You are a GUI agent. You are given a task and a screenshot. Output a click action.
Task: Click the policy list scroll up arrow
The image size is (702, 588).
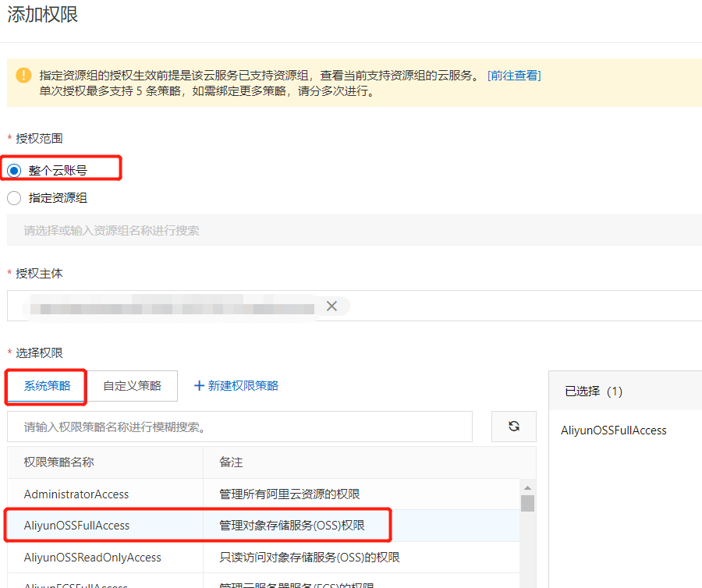point(527,487)
